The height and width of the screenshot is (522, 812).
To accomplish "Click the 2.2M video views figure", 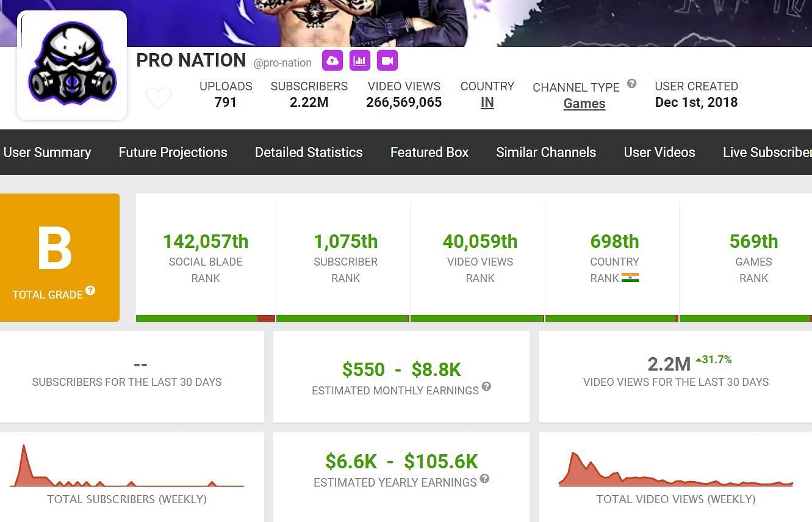I will [669, 364].
